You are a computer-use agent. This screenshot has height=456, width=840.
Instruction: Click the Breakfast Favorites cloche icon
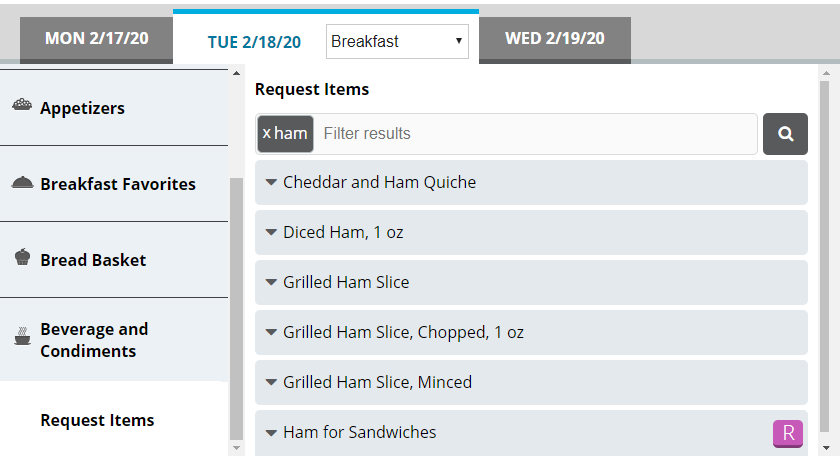[21, 183]
